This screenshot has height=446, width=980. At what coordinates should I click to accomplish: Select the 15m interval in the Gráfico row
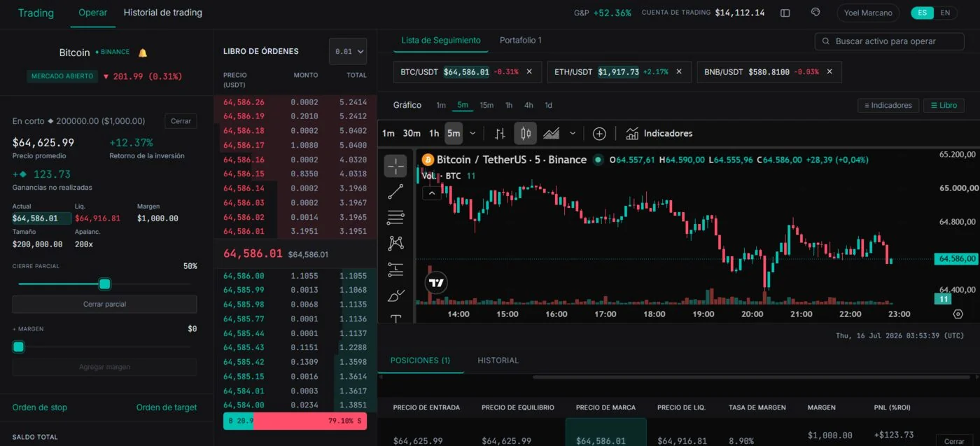click(486, 105)
